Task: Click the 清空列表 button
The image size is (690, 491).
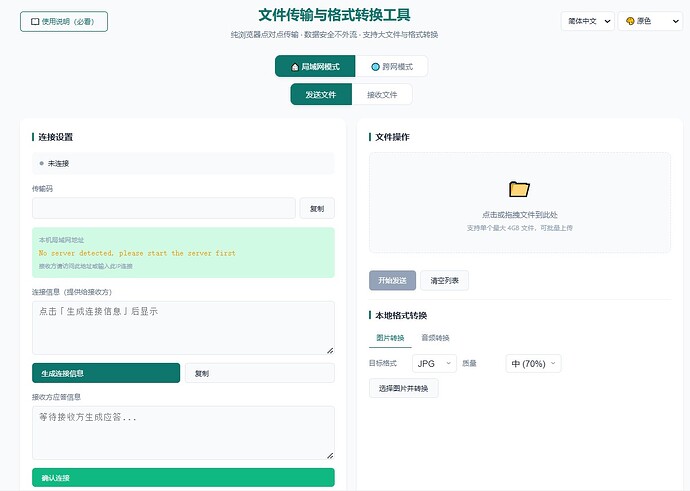Action: click(x=444, y=281)
